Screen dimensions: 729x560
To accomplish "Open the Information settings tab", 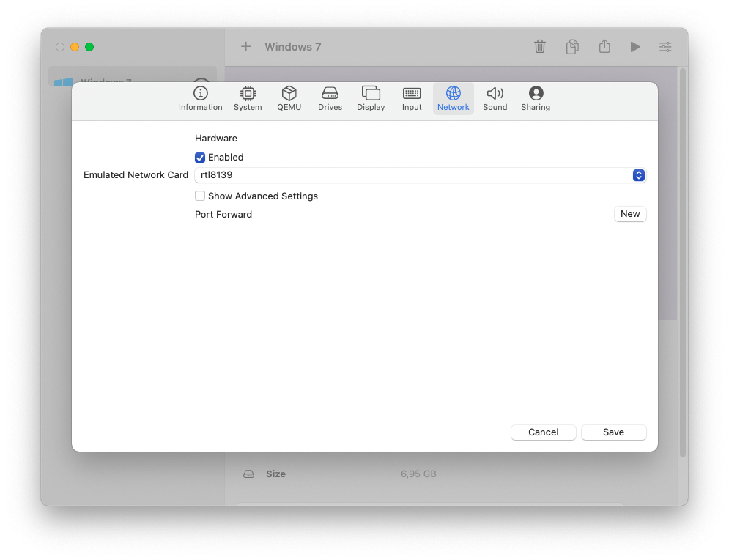I will (200, 99).
